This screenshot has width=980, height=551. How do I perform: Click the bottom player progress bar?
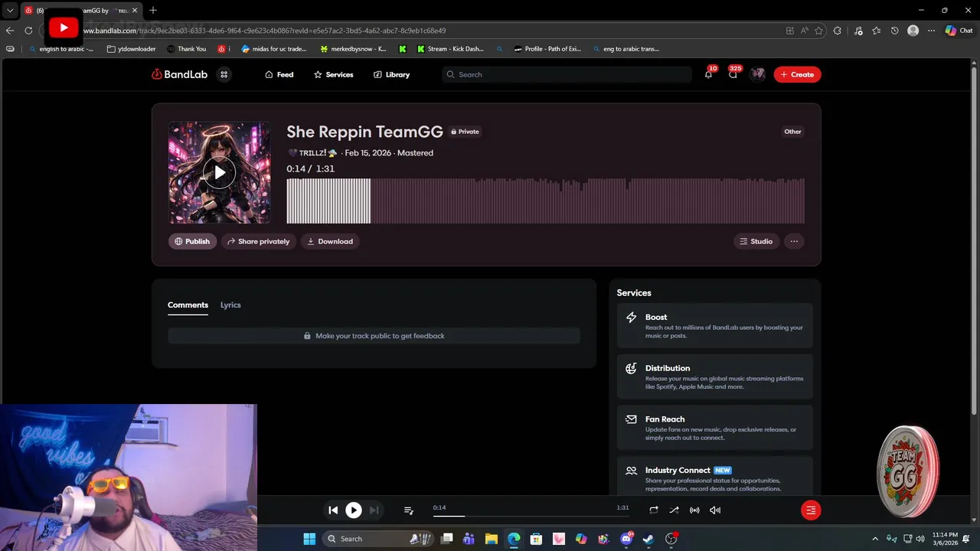pos(531,516)
